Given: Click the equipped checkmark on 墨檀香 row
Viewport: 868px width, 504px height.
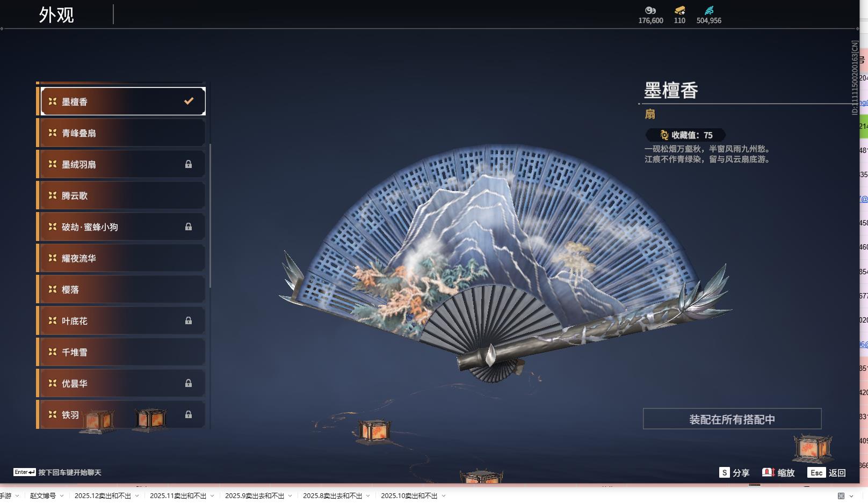Looking at the screenshot, I should point(189,101).
